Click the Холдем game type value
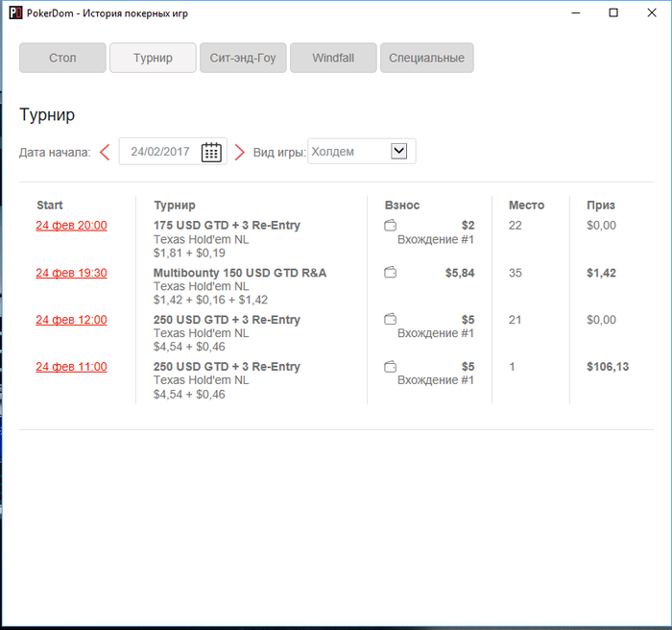 (x=332, y=152)
